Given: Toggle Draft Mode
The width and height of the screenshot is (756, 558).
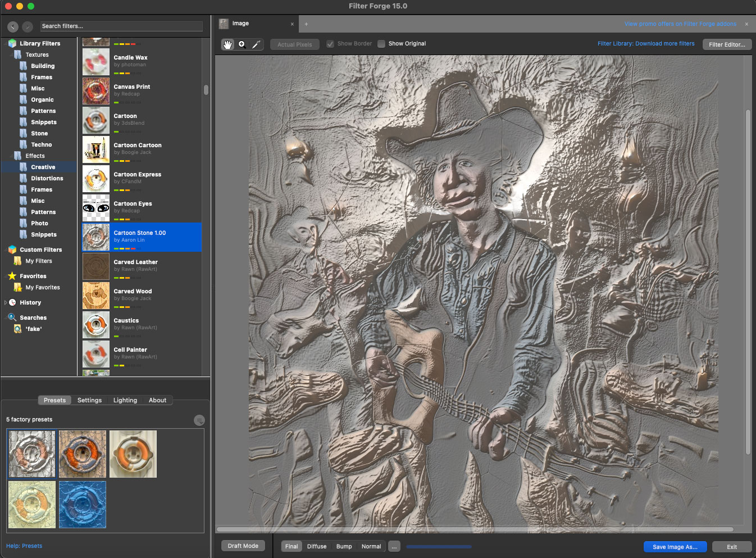Looking at the screenshot, I should click(x=243, y=546).
